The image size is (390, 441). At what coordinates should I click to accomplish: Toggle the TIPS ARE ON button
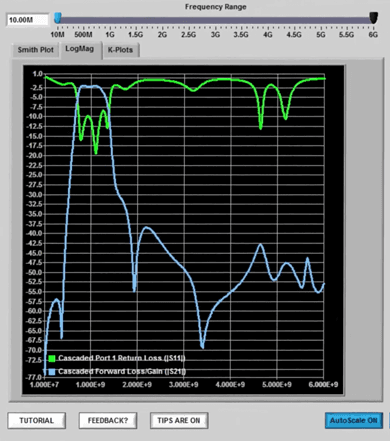179,421
